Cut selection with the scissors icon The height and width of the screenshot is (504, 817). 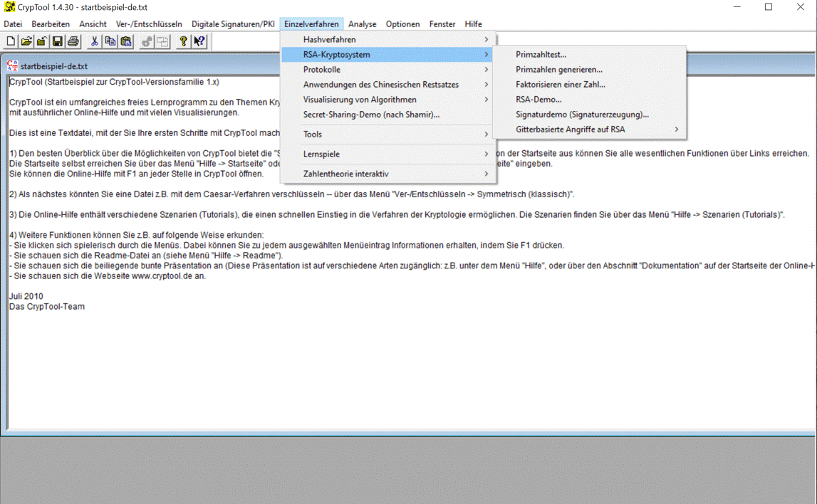tap(94, 42)
